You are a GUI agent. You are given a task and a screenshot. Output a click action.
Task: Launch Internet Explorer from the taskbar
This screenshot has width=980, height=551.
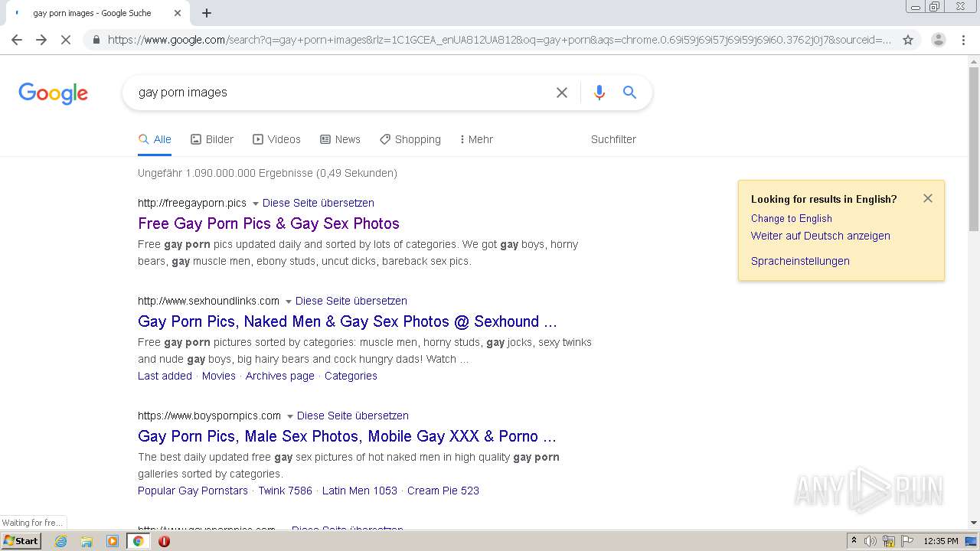click(x=60, y=541)
